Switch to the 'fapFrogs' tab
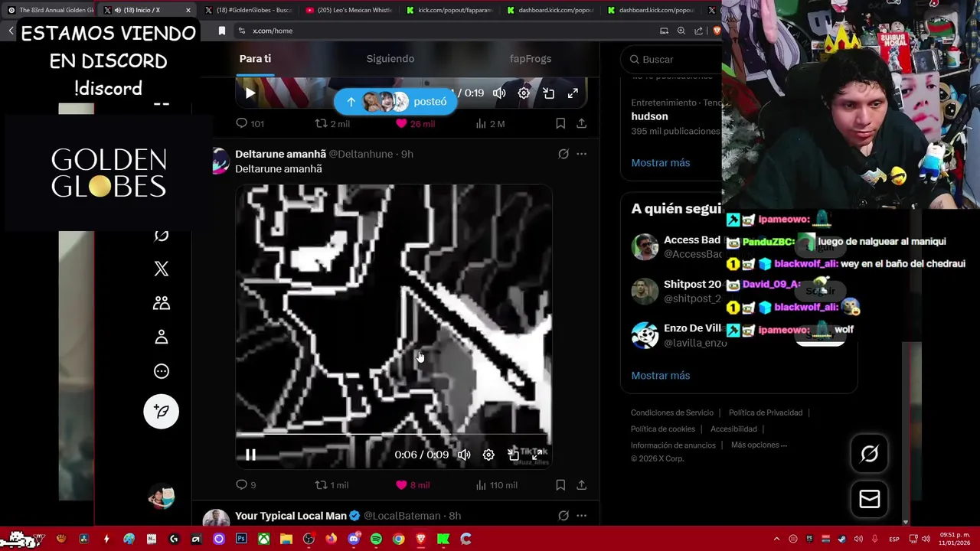This screenshot has width=980, height=551. click(531, 58)
